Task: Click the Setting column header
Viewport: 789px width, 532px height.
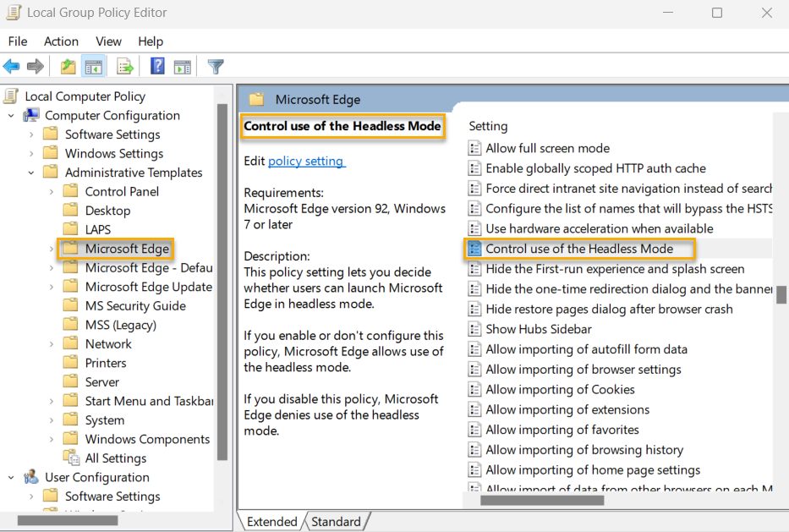Action: pyautogui.click(x=489, y=126)
